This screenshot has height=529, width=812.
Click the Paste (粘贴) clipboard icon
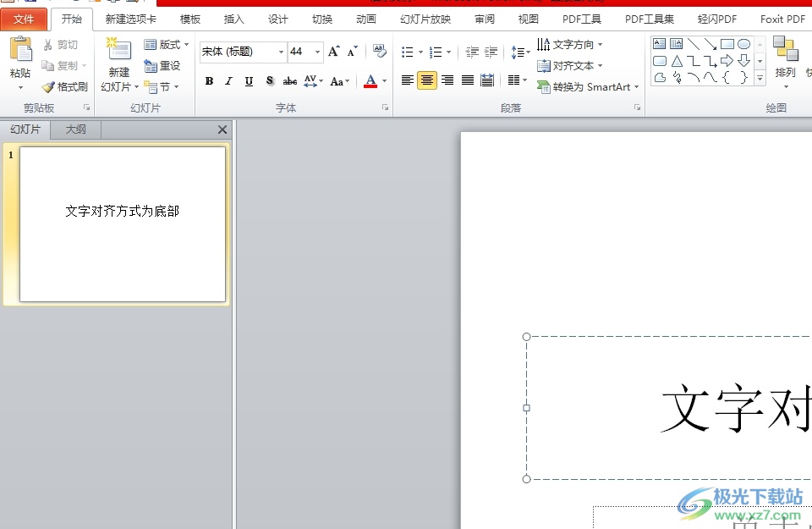21,50
